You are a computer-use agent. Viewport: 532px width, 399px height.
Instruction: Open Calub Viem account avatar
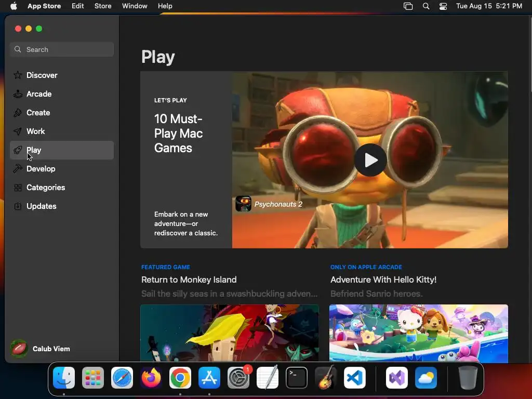tap(19, 349)
